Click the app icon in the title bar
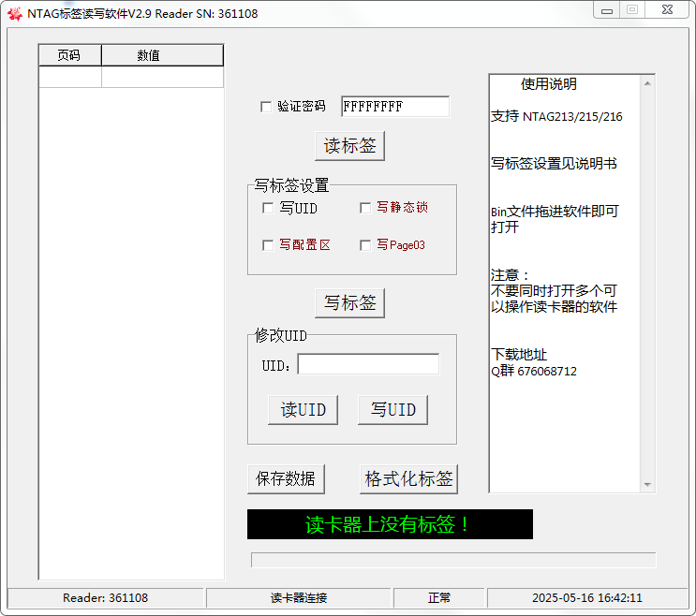This screenshot has width=696, height=616. [x=15, y=14]
